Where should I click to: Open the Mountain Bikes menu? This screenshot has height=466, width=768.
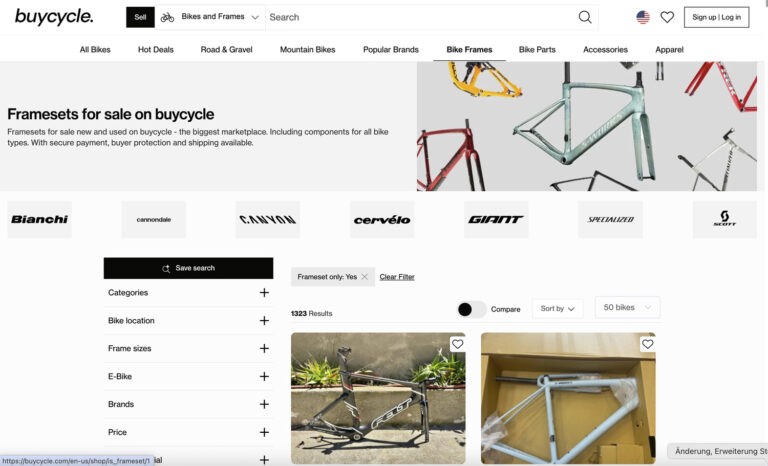click(308, 49)
